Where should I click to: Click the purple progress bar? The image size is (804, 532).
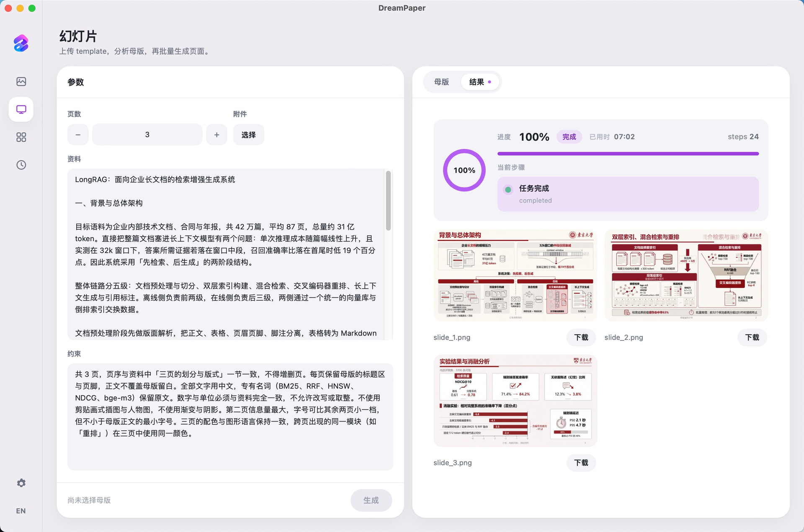tap(628, 154)
